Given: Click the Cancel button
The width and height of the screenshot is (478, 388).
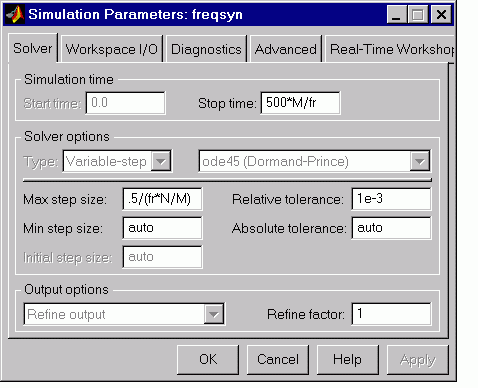Looking at the screenshot, I should pyautogui.click(x=278, y=360).
